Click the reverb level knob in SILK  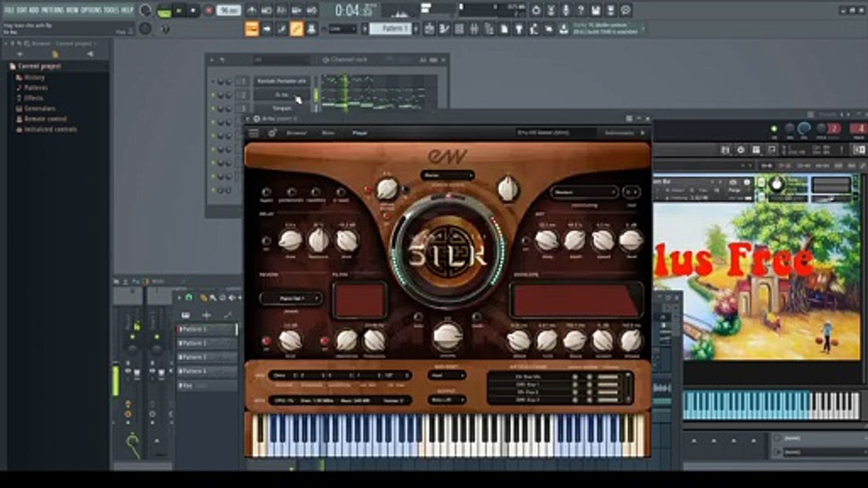click(290, 340)
